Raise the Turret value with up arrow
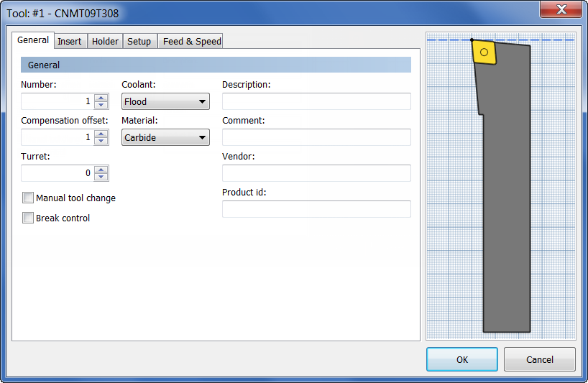Viewport: 588px width, 383px height. coord(101,170)
